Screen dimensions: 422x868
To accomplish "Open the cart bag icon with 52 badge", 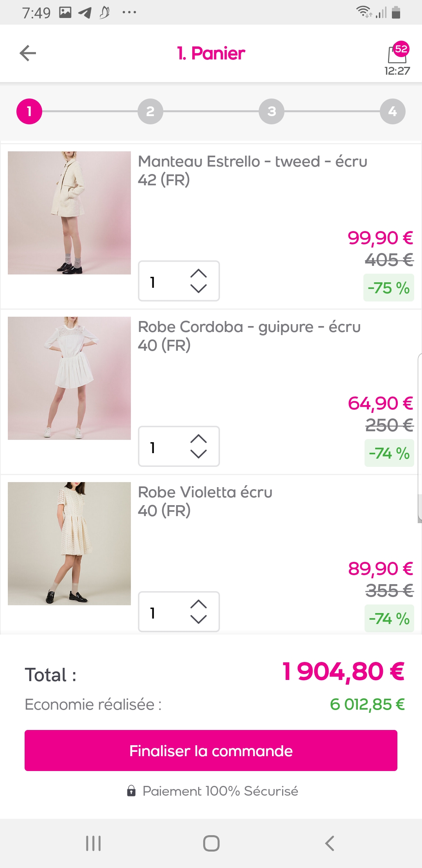I will tap(397, 54).
